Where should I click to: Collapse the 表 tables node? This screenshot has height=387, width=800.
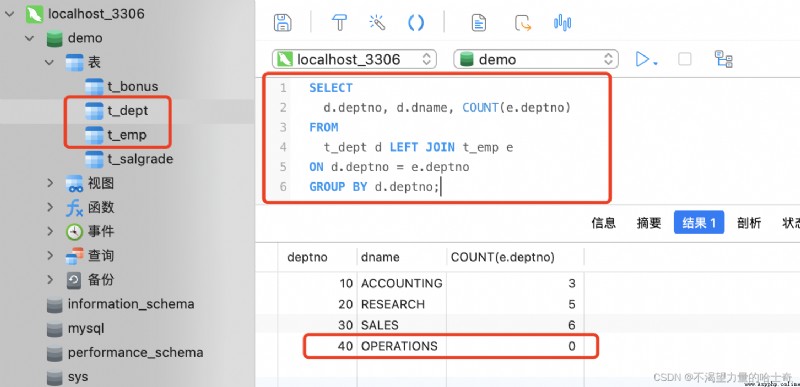(49, 62)
